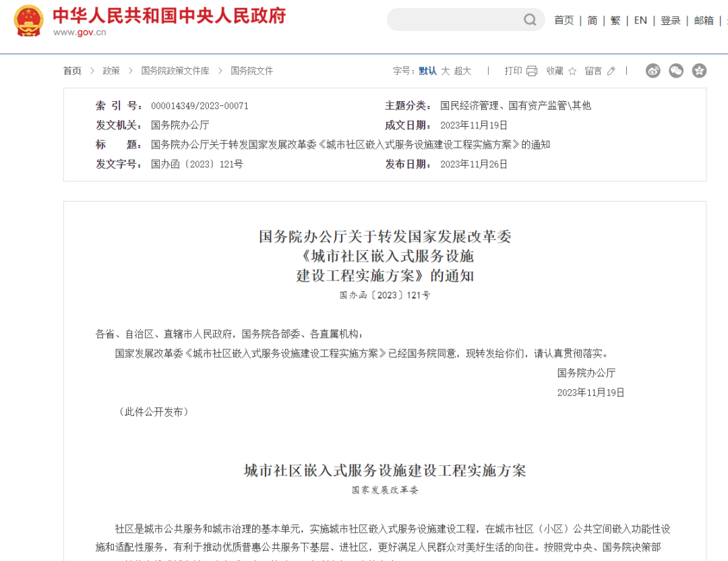The image size is (728, 561).
Task: Share the article via WeChat icon
Action: [x=675, y=70]
